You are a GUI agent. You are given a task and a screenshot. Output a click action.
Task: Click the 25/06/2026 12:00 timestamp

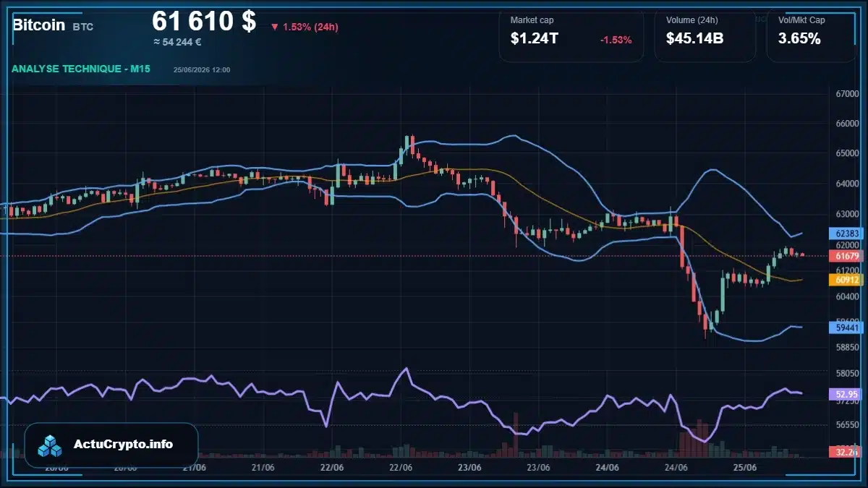click(202, 69)
